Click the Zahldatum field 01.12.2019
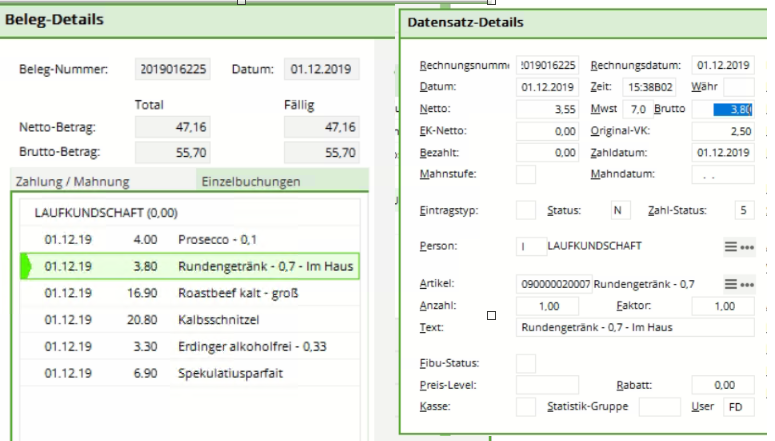Image resolution: width=775 pixels, height=441 pixels. [x=723, y=153]
